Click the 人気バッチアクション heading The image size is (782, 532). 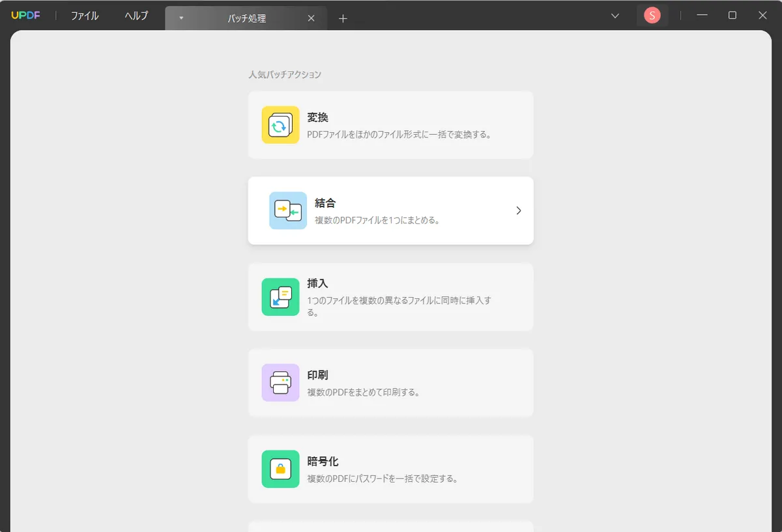285,75
